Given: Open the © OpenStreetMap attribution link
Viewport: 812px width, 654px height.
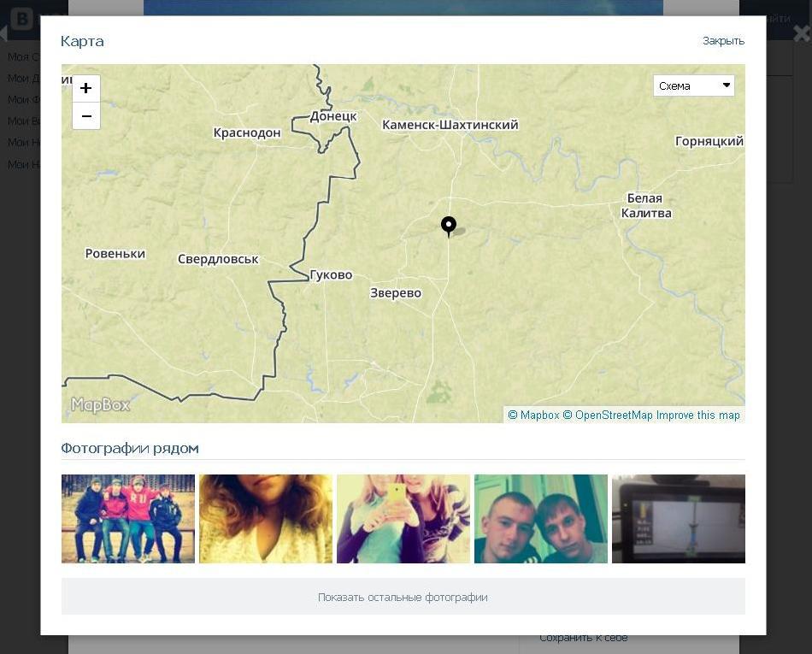Looking at the screenshot, I should pos(608,415).
